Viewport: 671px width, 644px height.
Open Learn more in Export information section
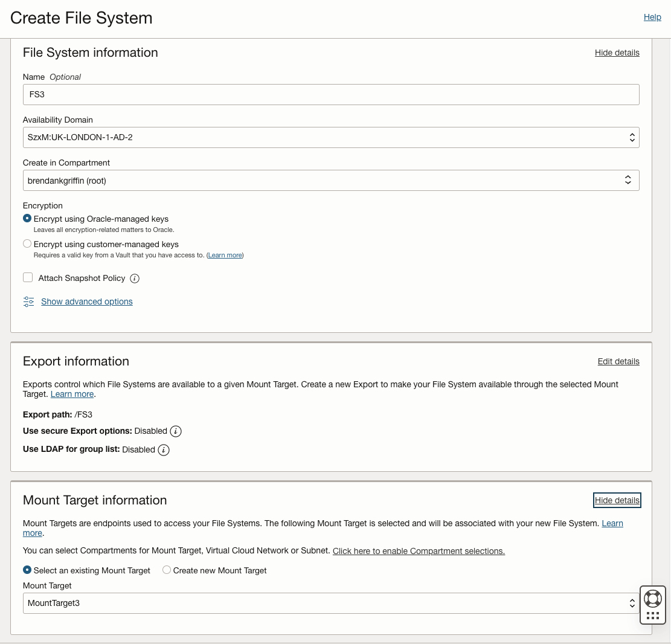(71, 394)
